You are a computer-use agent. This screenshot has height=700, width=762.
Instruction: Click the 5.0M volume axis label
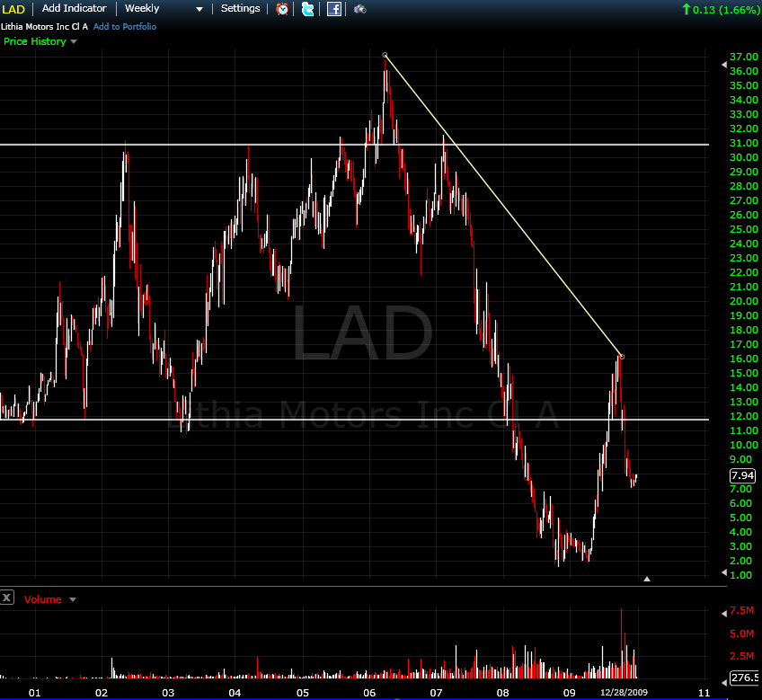742,634
